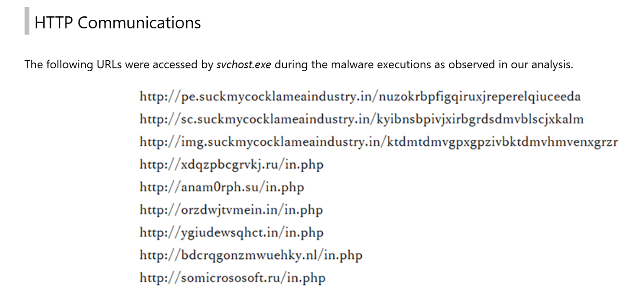Image resolution: width=644 pixels, height=305 pixels.
Task: Click the ygiudewsqhct.in link
Action: point(231,233)
